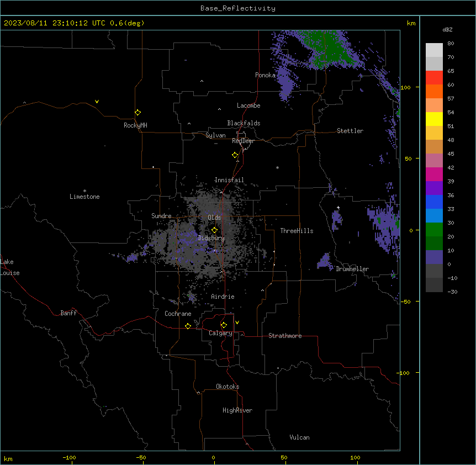Click the Ponoka label
This screenshot has height=465, width=476.
tap(265, 75)
